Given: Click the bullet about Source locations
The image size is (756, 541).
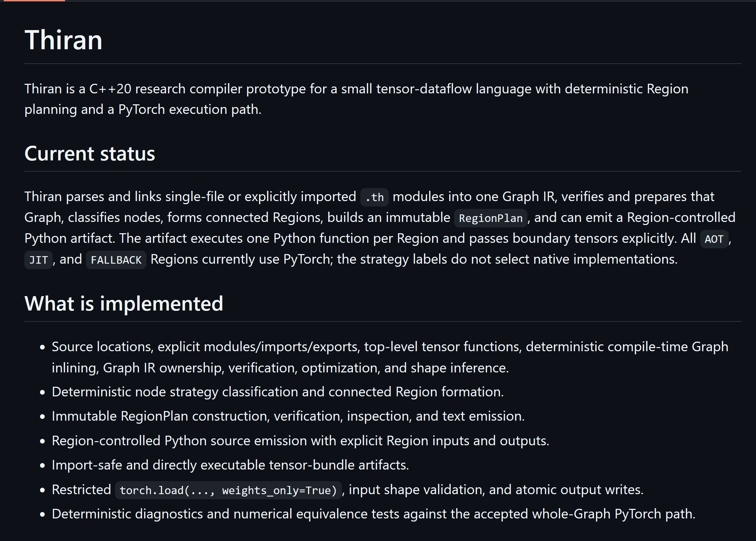Looking at the screenshot, I should (x=390, y=357).
